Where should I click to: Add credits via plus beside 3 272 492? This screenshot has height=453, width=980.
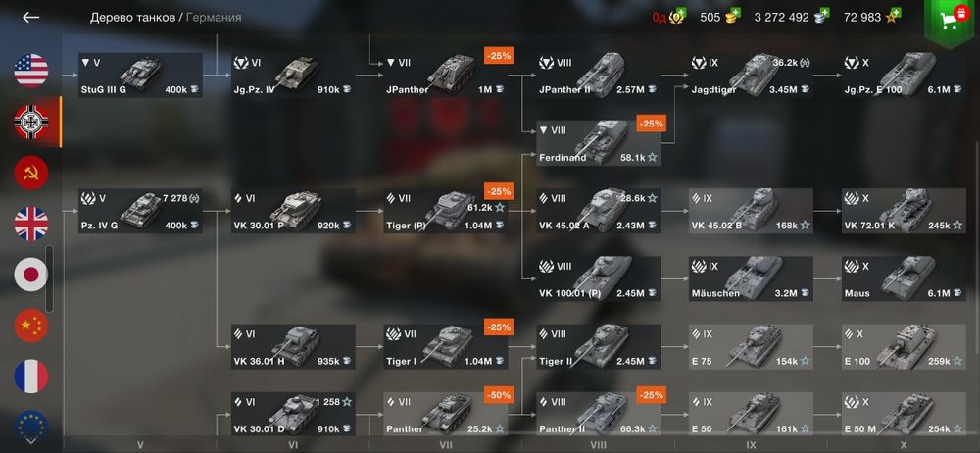pyautogui.click(x=824, y=13)
